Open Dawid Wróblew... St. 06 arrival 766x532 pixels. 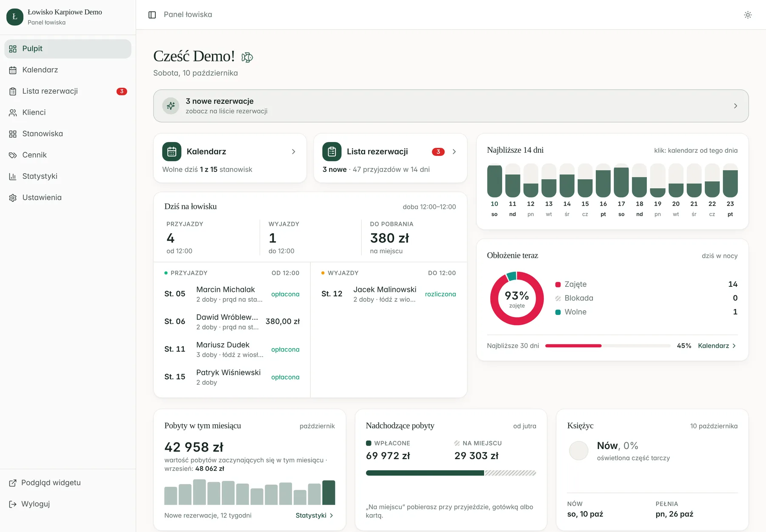[x=232, y=322]
